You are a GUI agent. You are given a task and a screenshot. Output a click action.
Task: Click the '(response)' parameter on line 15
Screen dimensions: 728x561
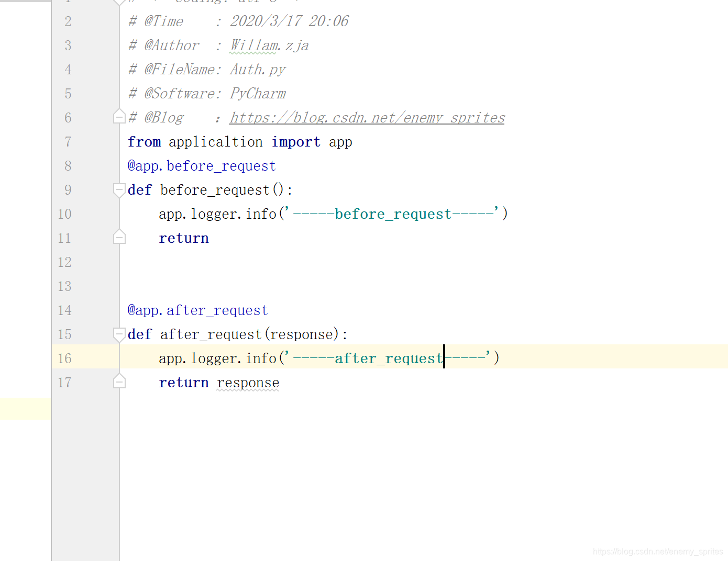pyautogui.click(x=302, y=334)
